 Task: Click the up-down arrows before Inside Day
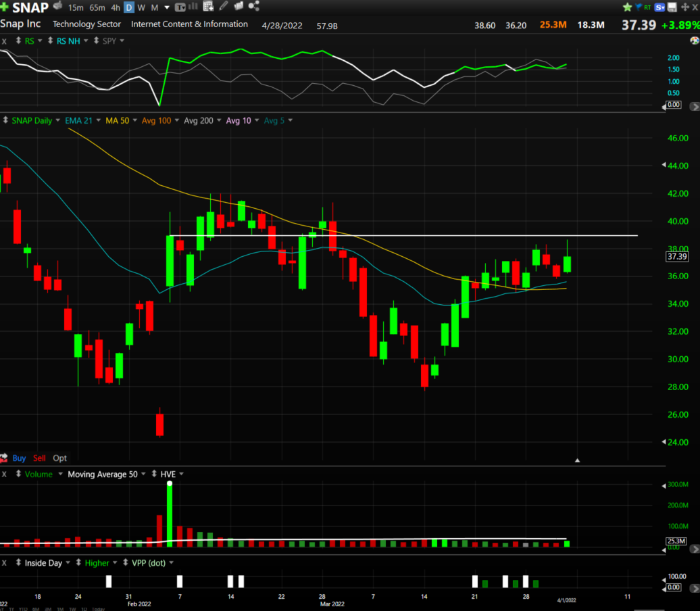(x=18, y=563)
